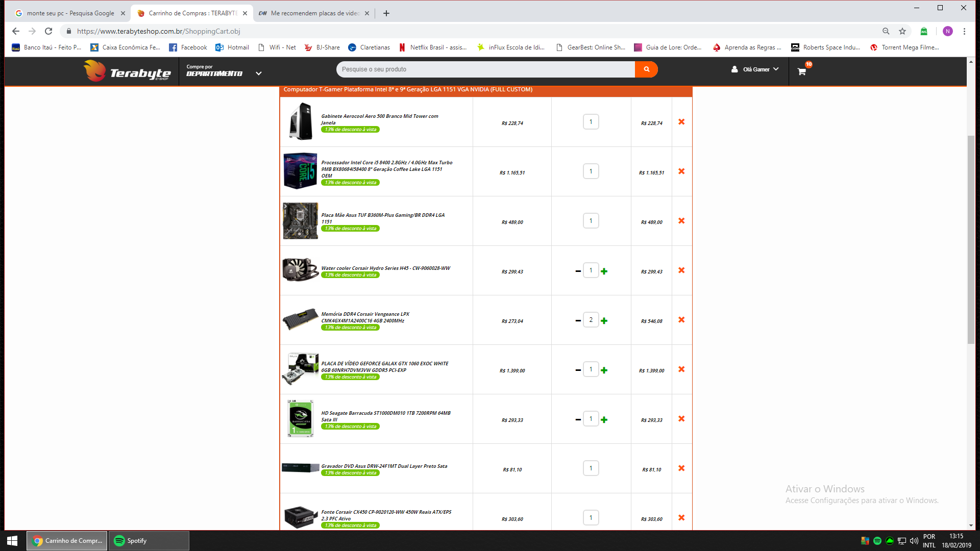980x551 pixels.
Task: Expand the Compre por Departamento menu
Action: coord(224,70)
